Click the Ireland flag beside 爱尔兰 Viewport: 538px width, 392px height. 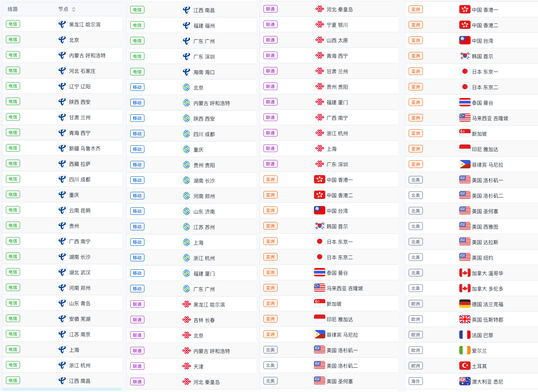point(465,350)
